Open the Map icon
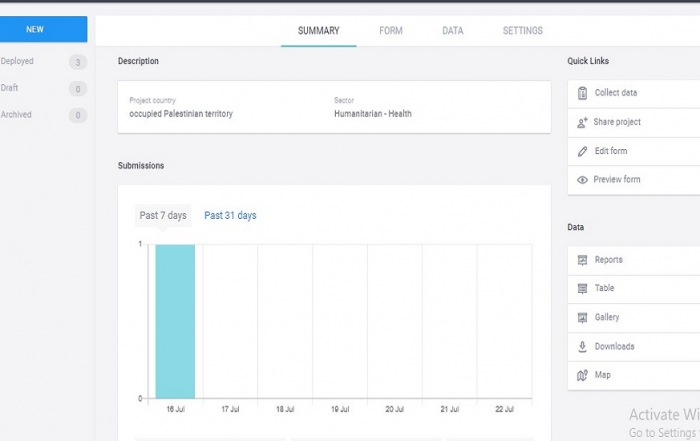This screenshot has width=700, height=441. [x=582, y=375]
